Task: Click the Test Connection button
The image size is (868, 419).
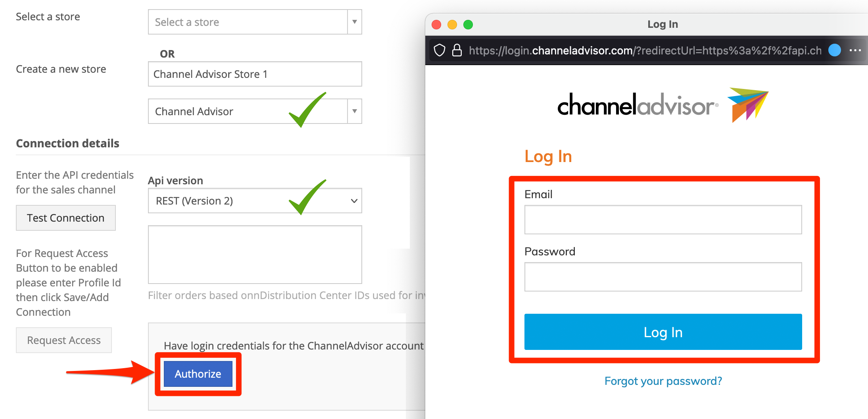Action: click(66, 218)
